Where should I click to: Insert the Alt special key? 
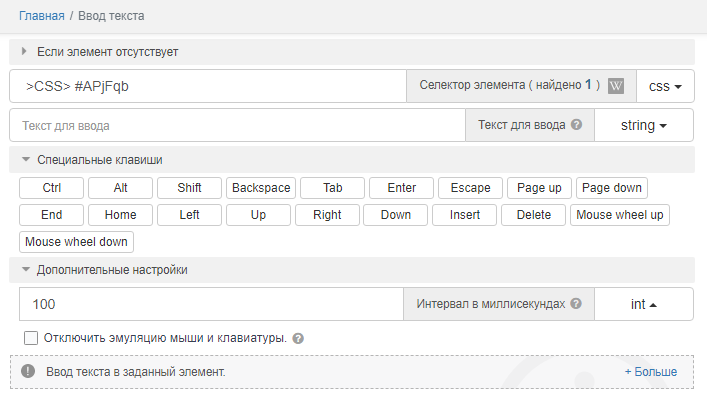(x=120, y=188)
